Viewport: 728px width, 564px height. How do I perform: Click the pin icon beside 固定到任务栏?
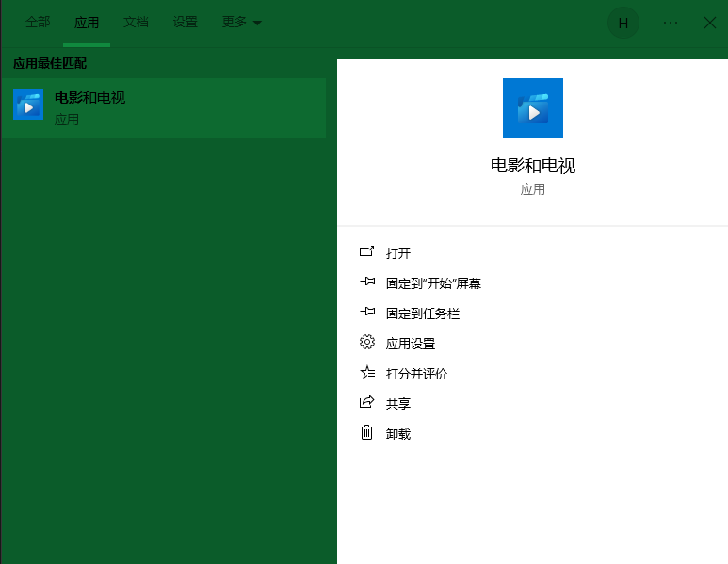point(367,312)
